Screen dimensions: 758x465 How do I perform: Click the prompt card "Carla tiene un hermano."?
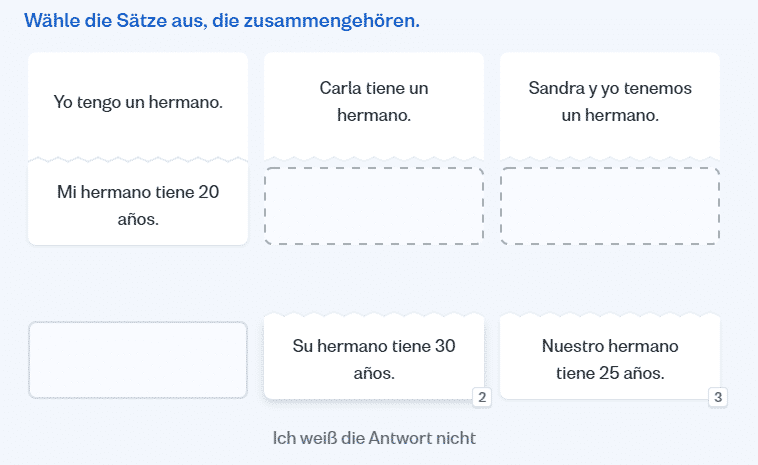373,102
